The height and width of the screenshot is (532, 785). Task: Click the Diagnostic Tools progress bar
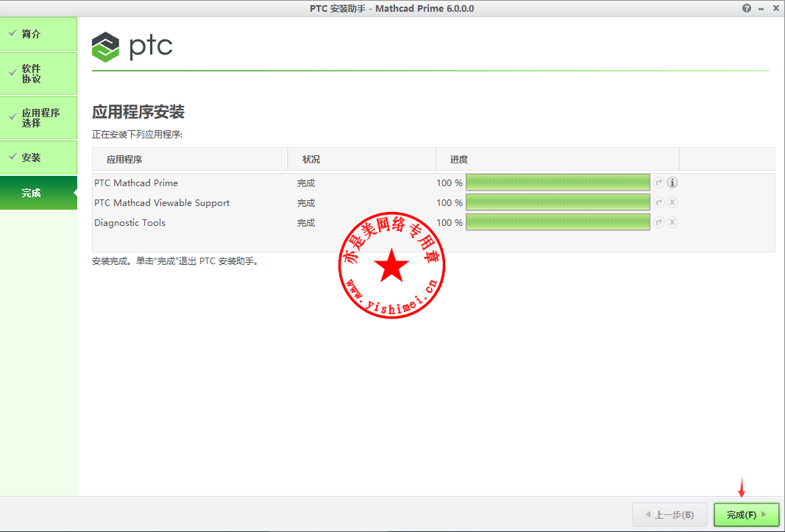pos(558,222)
